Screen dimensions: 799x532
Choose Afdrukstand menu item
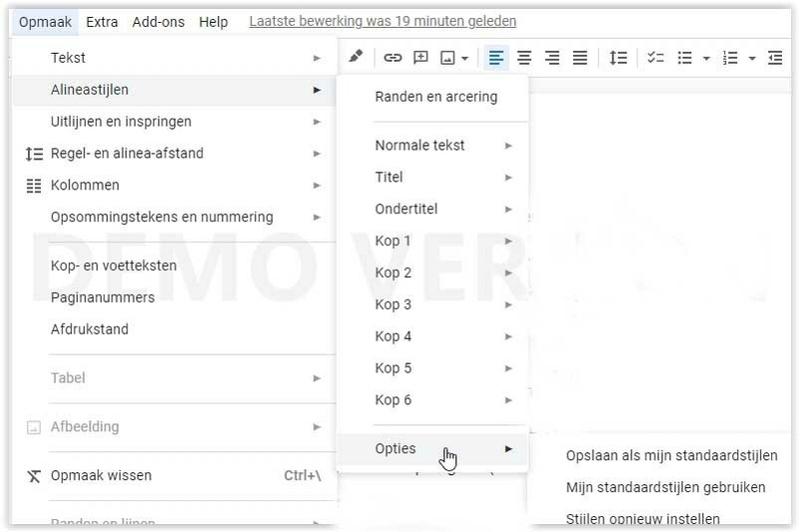pyautogui.click(x=173, y=329)
